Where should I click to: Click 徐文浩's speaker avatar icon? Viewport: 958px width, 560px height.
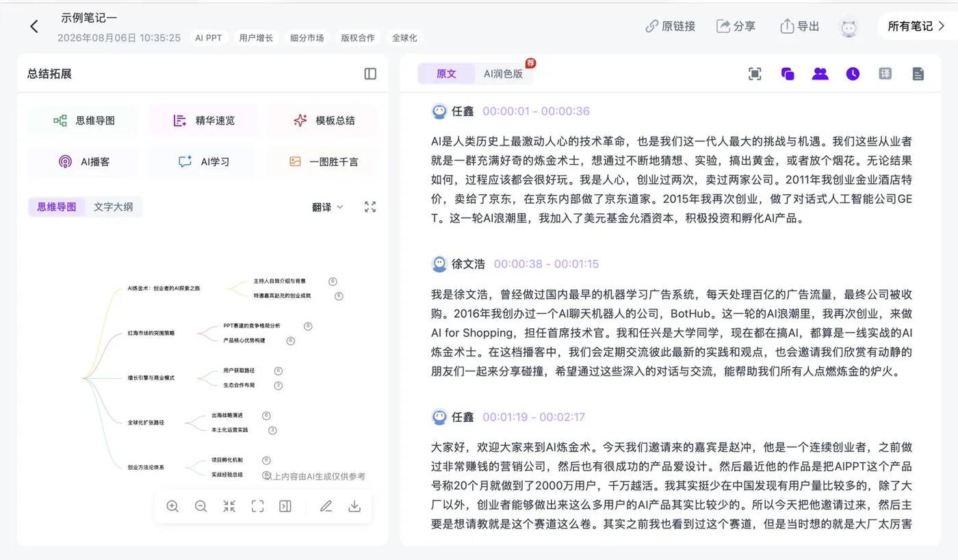point(439,264)
